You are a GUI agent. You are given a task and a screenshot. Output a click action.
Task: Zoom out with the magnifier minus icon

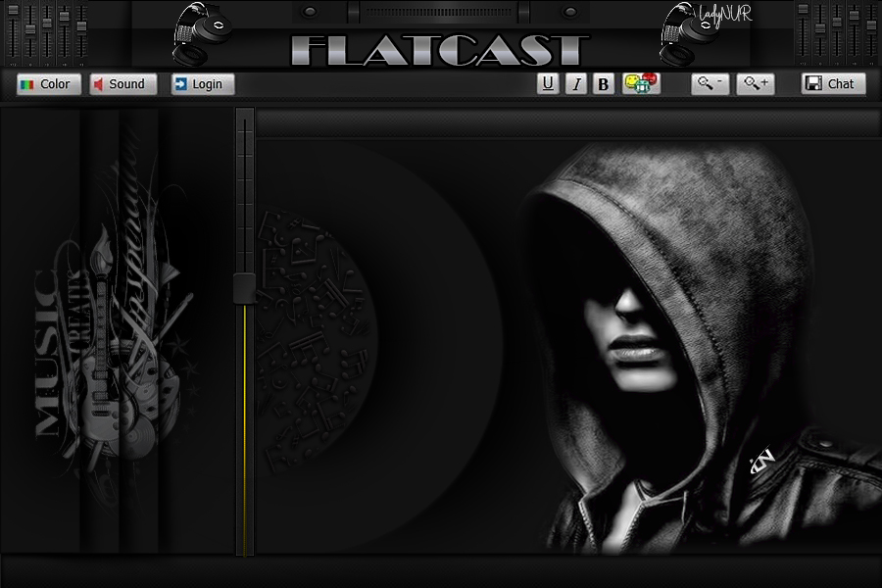[710, 84]
